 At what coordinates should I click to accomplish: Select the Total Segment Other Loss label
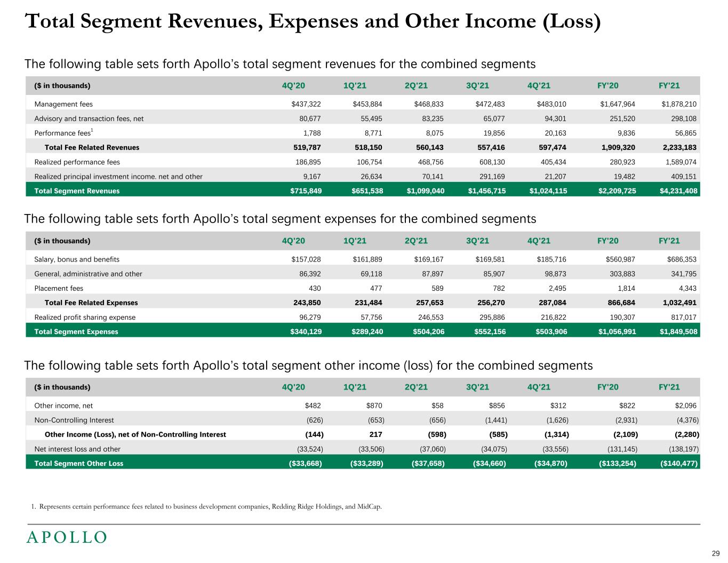coord(78,463)
